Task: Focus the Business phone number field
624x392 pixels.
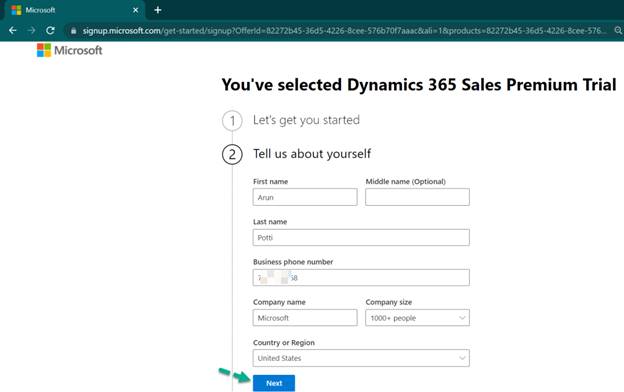Action: (x=361, y=277)
